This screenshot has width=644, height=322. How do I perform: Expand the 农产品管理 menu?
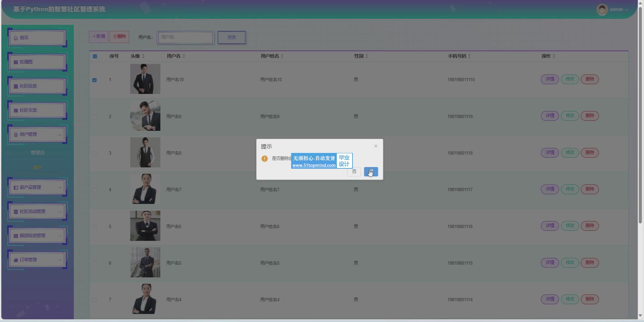pos(60,187)
